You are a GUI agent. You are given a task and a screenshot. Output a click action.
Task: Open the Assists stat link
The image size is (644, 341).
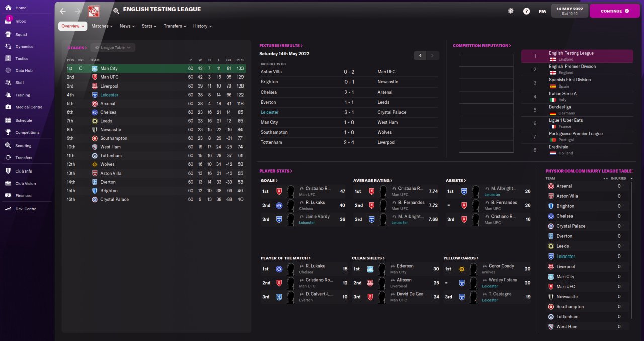(455, 180)
